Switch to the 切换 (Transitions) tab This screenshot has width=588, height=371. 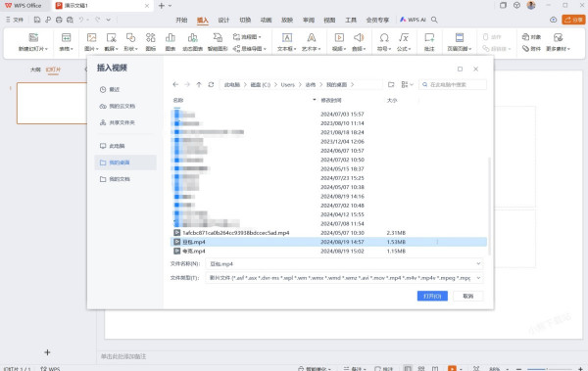[245, 20]
